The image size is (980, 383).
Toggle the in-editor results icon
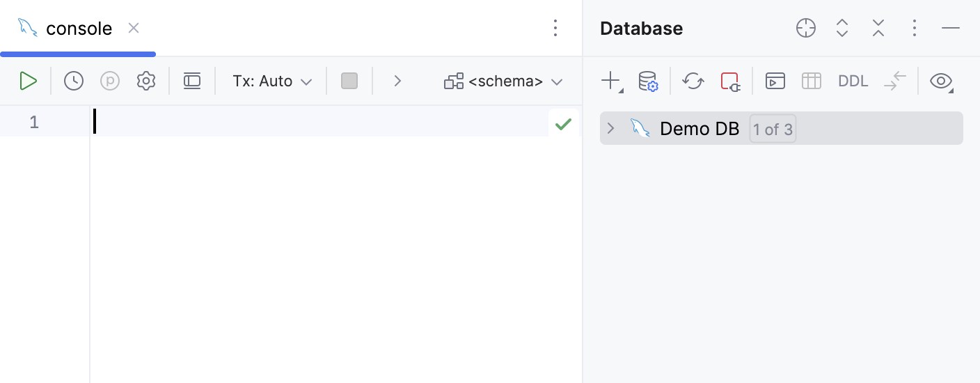point(192,81)
